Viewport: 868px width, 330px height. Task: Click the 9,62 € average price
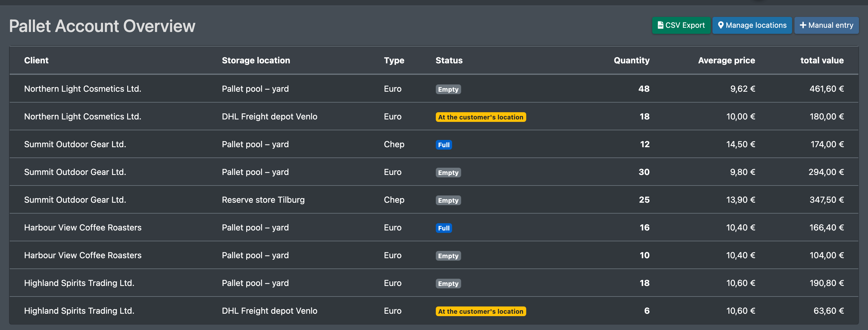tap(742, 89)
